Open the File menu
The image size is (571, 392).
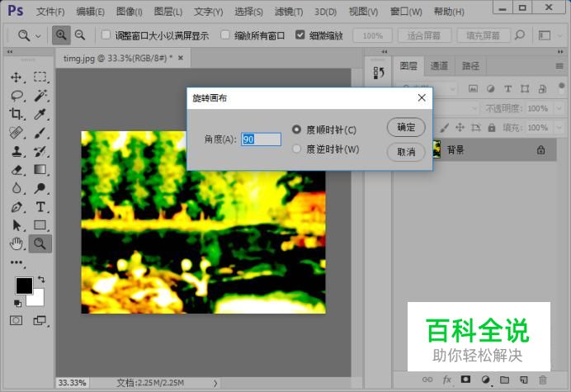pos(50,12)
